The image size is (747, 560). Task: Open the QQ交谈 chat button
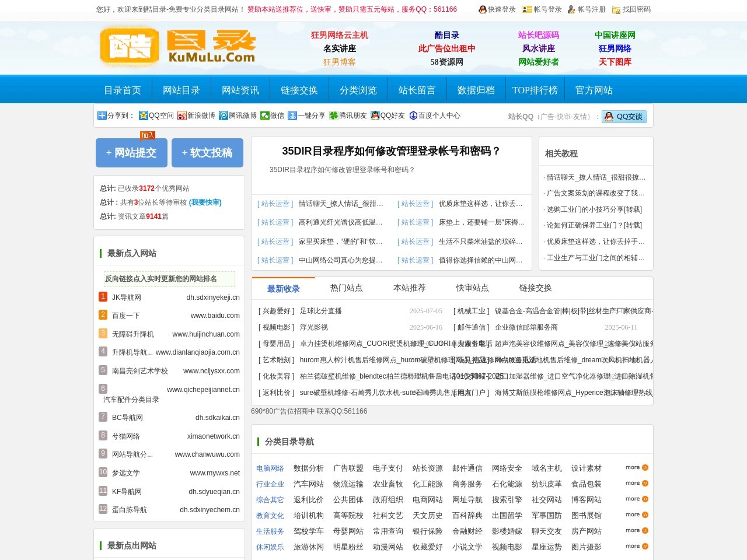point(623,117)
